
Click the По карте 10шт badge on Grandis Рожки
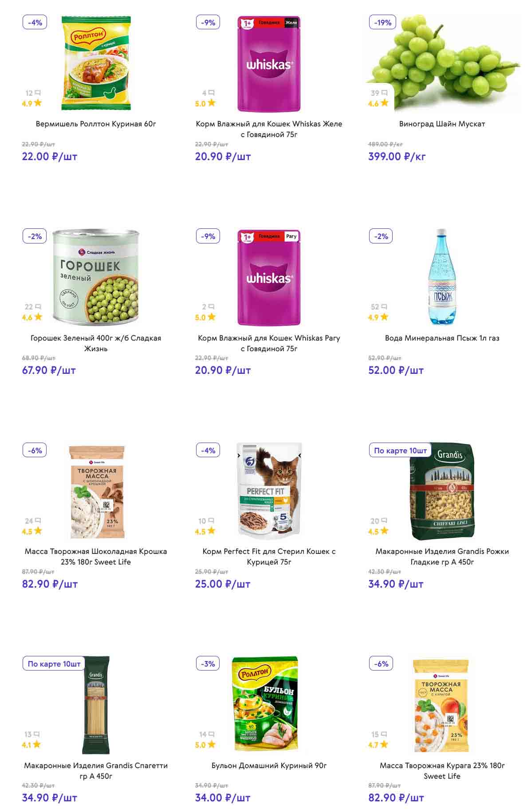pyautogui.click(x=400, y=450)
